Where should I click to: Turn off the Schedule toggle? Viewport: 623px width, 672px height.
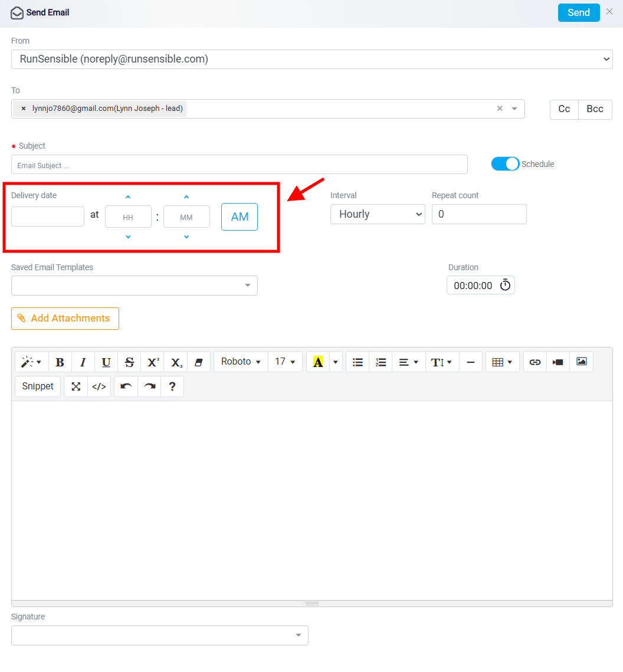pos(505,163)
